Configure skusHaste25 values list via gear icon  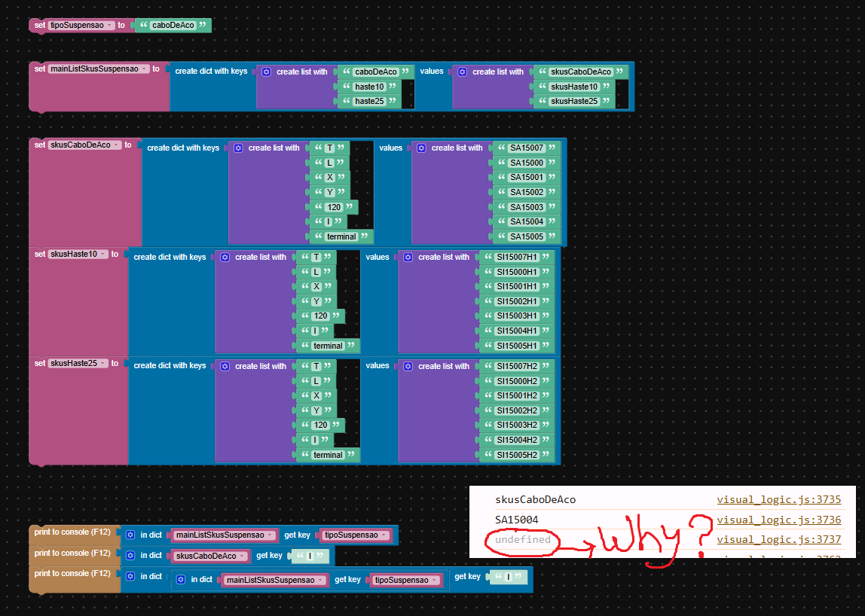(408, 366)
